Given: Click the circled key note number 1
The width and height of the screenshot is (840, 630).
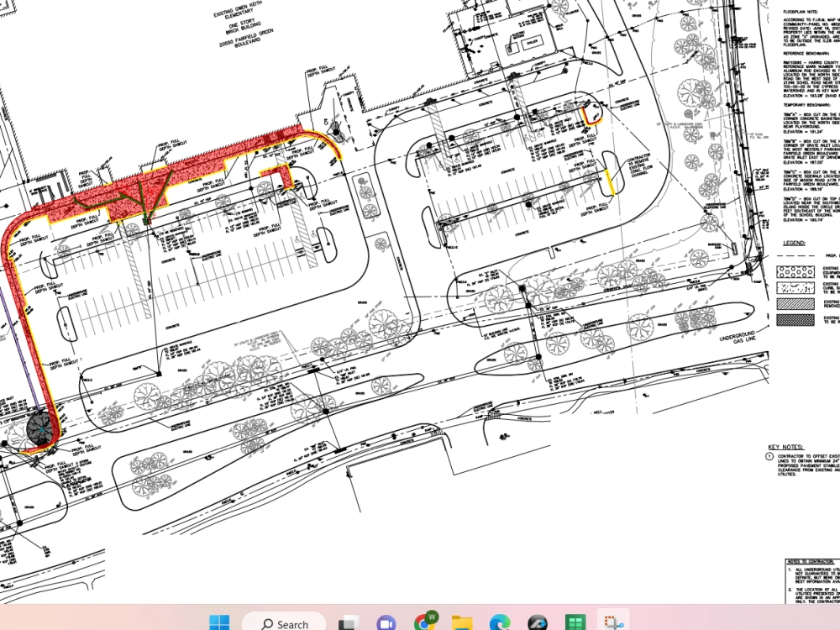Looking at the screenshot, I should (x=769, y=457).
